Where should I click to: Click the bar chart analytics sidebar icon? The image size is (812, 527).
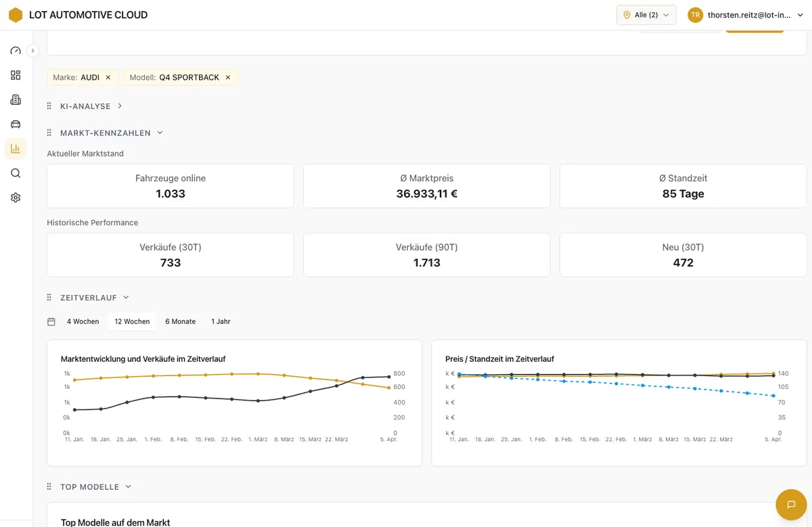click(16, 149)
